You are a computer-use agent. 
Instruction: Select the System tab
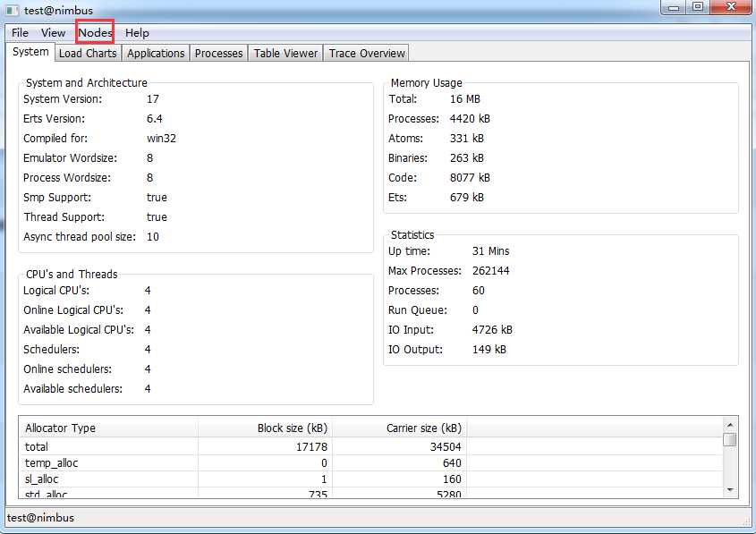(x=30, y=52)
